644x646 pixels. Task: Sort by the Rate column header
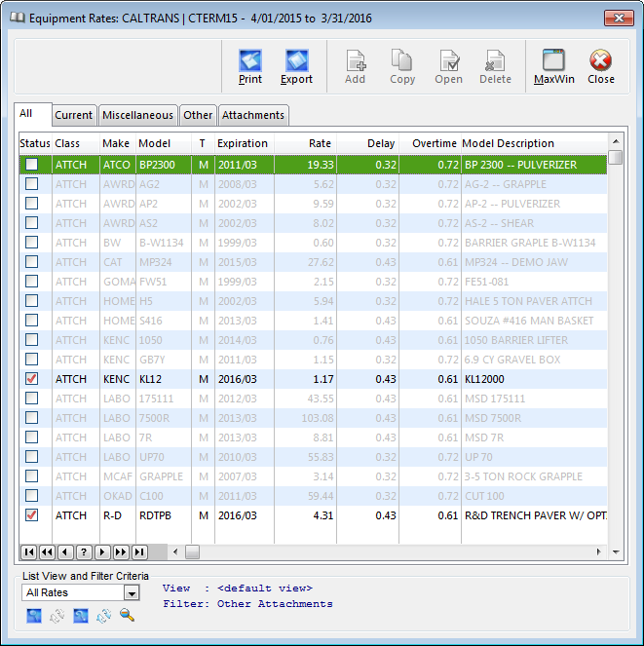[305, 143]
